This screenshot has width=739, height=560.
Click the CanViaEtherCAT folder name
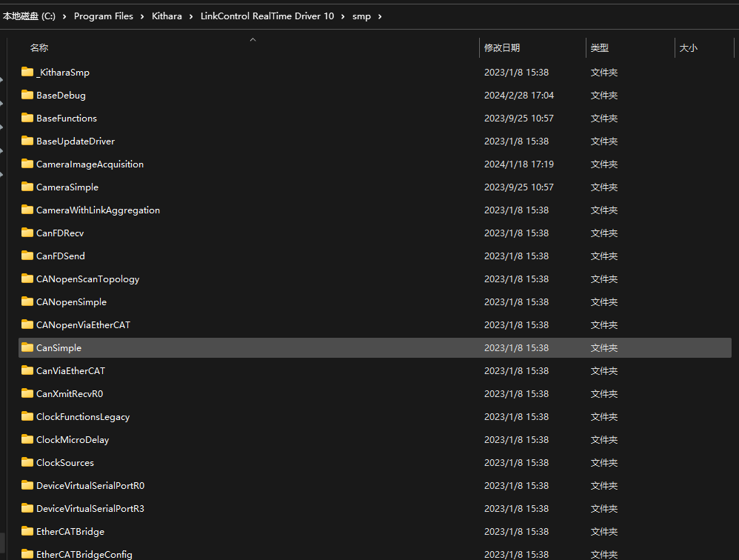tap(70, 371)
